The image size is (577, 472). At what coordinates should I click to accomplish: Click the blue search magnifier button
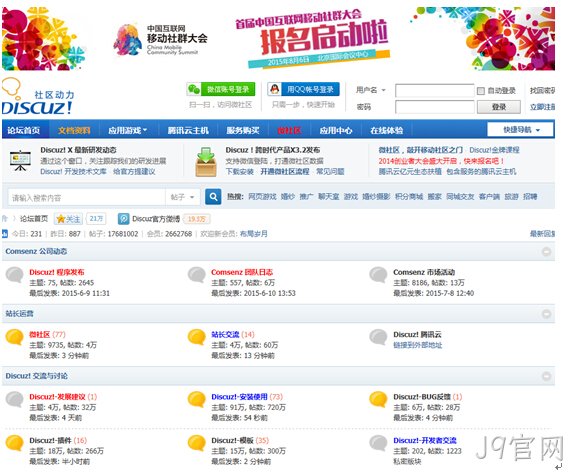coord(213,197)
